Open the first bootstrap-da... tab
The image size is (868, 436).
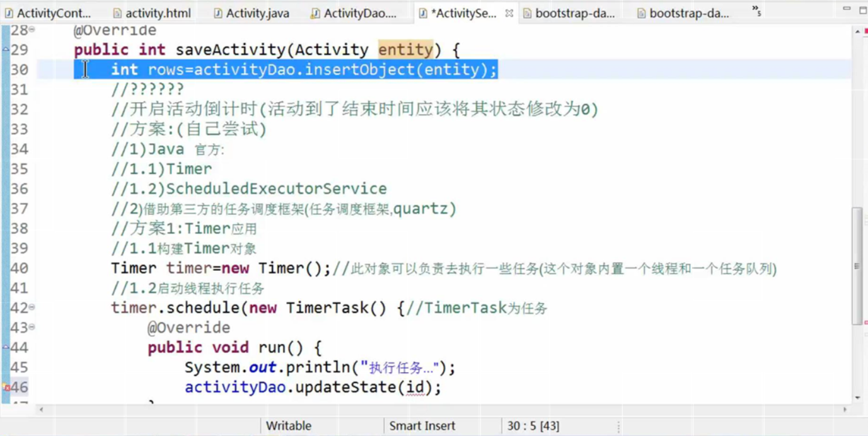coord(568,13)
